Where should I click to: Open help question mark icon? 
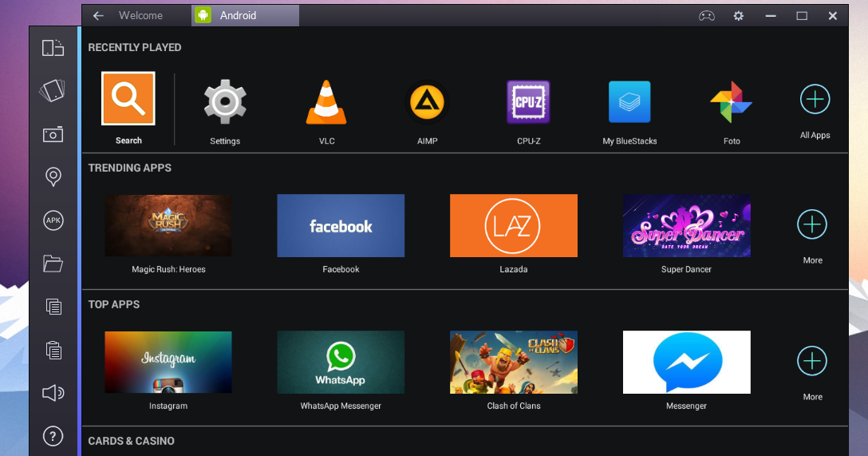point(53,436)
